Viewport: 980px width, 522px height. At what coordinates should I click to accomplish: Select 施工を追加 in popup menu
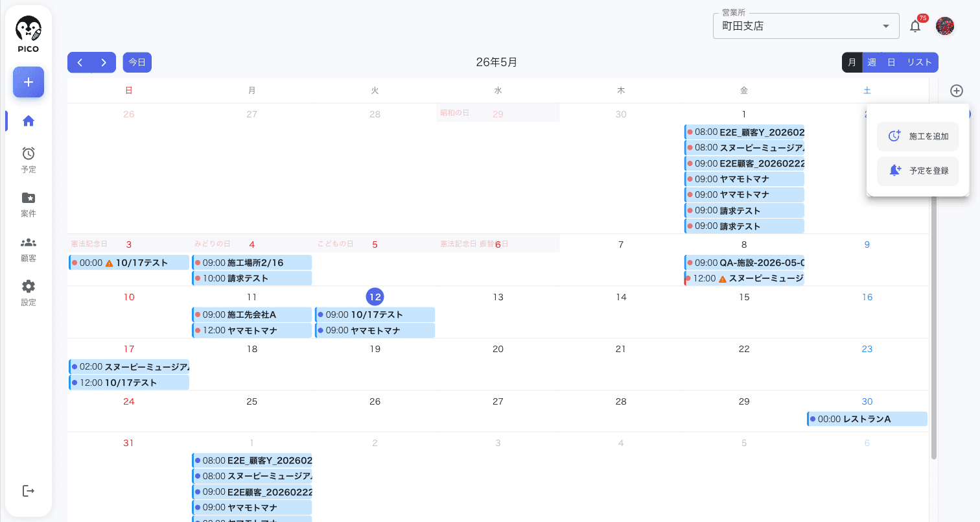pos(918,136)
